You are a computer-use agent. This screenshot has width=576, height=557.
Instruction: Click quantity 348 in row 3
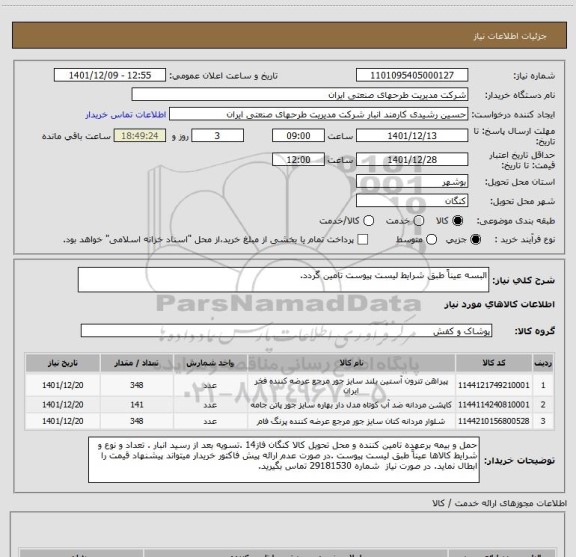pos(137,421)
